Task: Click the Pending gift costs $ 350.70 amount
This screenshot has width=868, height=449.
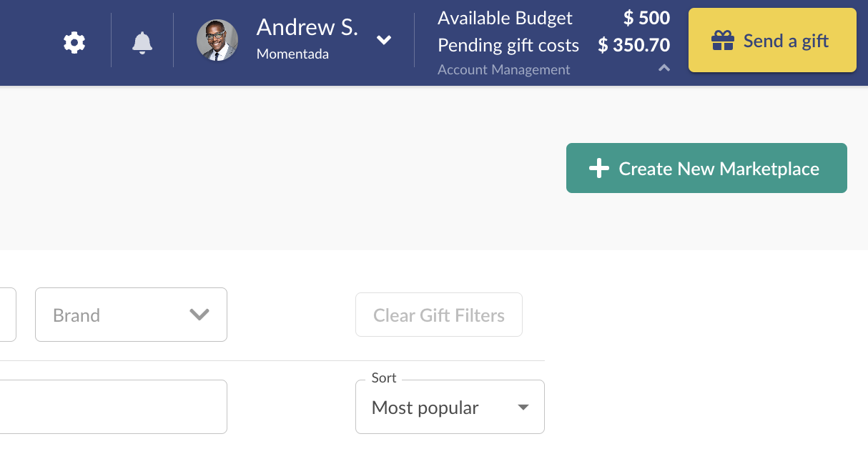Action: 634,45
